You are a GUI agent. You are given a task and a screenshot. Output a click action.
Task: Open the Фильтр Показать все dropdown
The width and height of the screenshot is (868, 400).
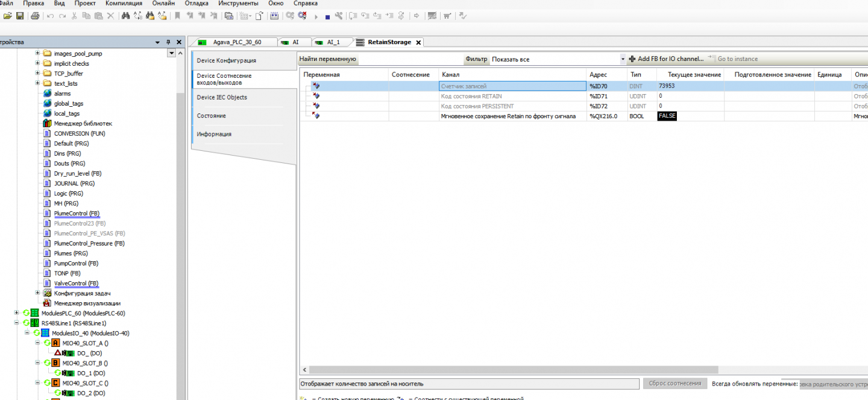[623, 59]
